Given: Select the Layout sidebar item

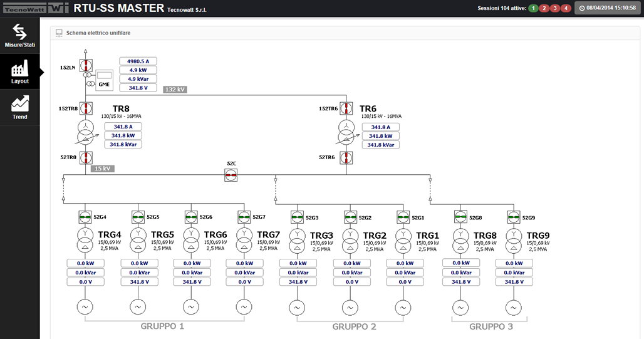Looking at the screenshot, I should point(19,71).
